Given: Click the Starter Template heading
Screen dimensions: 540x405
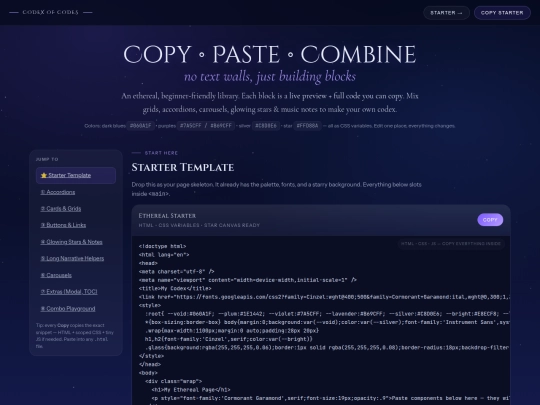Looking at the screenshot, I should (183, 168).
